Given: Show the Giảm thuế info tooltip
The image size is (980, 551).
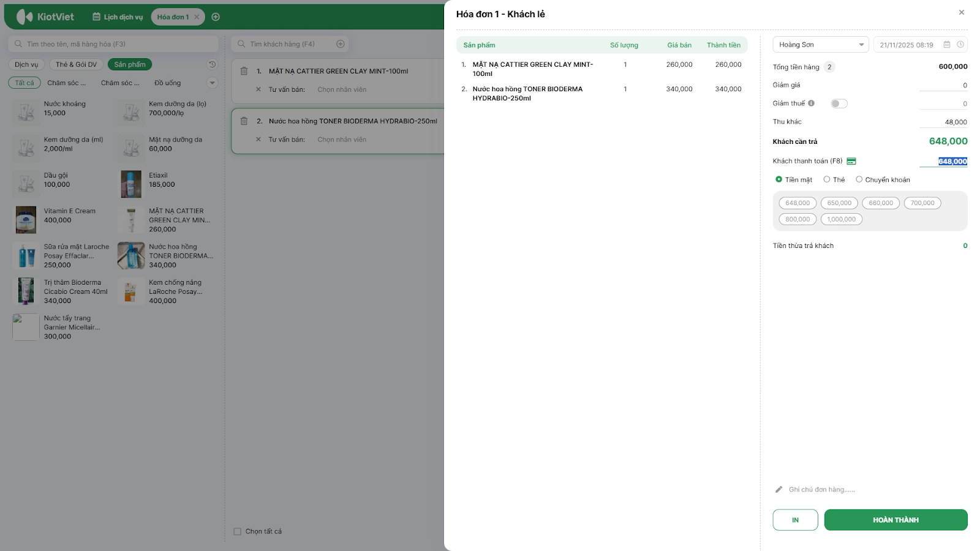Looking at the screenshot, I should [x=811, y=103].
